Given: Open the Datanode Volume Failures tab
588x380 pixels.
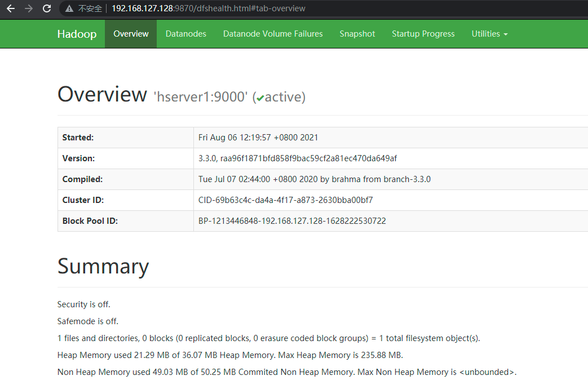Looking at the screenshot, I should point(273,34).
